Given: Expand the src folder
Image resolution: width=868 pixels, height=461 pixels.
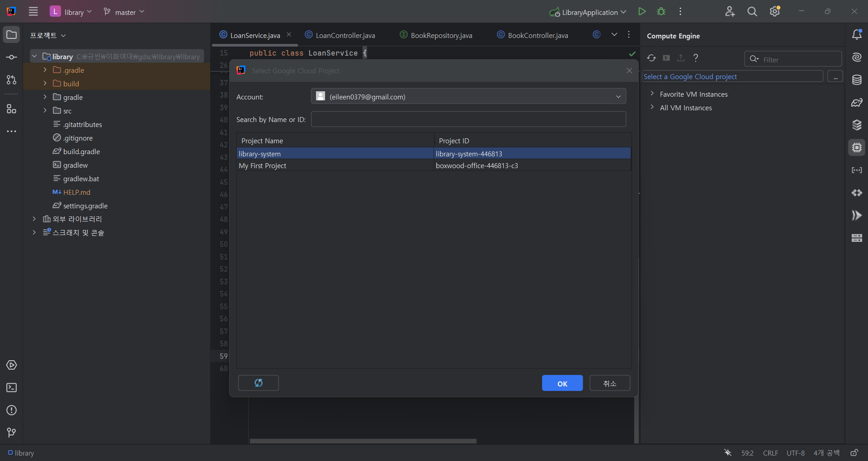Looking at the screenshot, I should tap(45, 111).
